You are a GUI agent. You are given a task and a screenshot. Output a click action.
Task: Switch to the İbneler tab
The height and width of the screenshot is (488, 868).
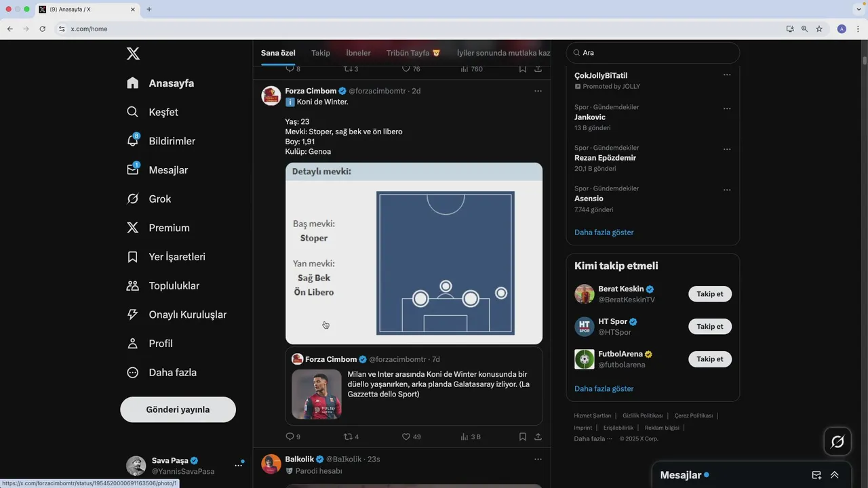[x=358, y=53]
